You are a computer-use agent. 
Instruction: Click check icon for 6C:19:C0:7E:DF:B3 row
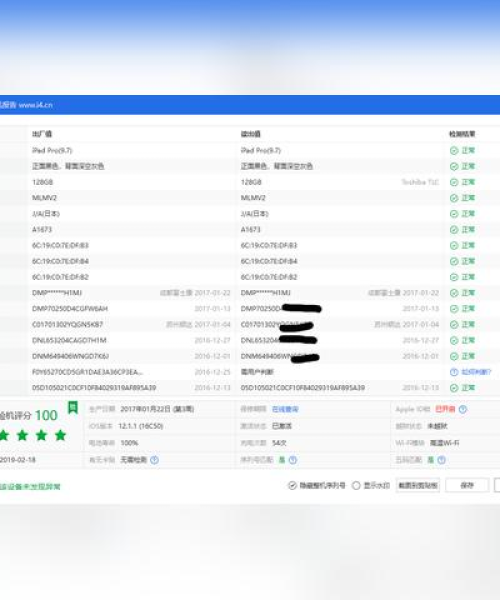tap(454, 246)
